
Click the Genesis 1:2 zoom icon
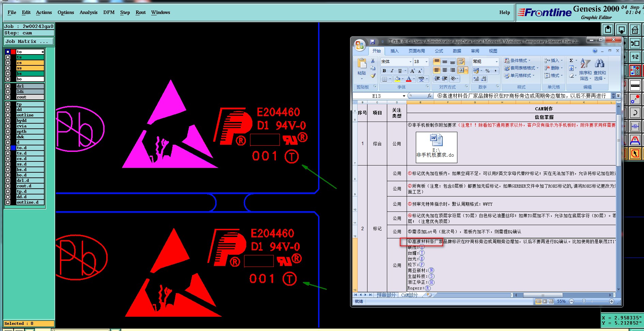[x=635, y=57]
